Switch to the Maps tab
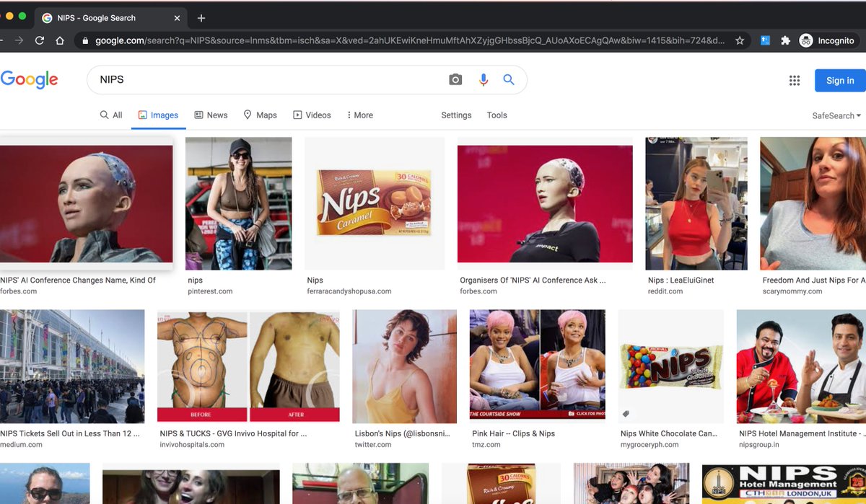The width and height of the screenshot is (866, 504). (x=260, y=115)
